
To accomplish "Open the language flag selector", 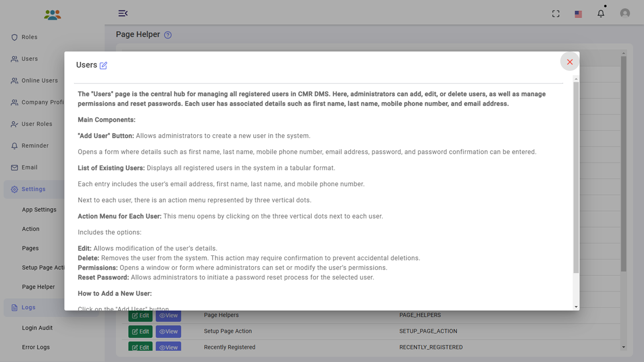I will pos(578,14).
